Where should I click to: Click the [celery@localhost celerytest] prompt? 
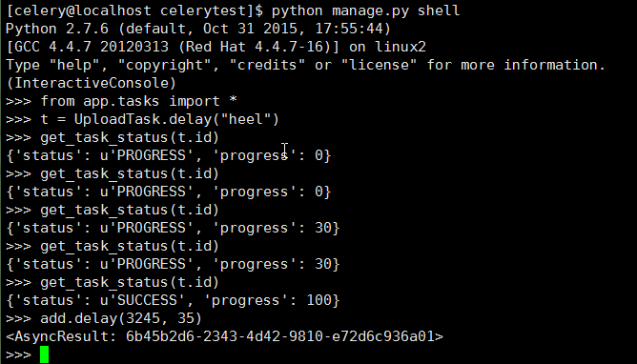[x=134, y=10]
